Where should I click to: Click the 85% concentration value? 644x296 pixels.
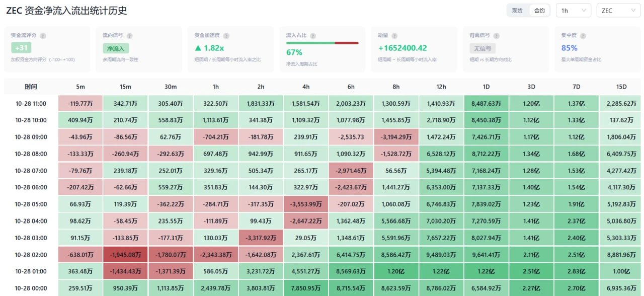[x=570, y=48]
